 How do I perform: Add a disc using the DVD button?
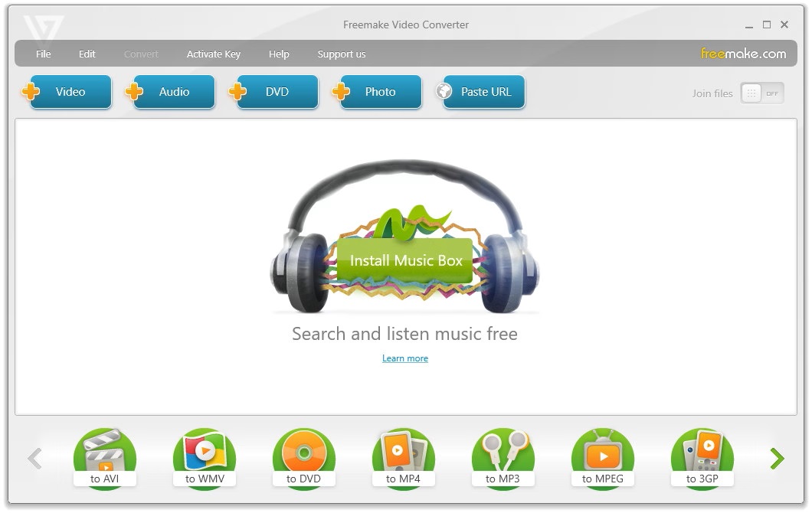[x=274, y=92]
